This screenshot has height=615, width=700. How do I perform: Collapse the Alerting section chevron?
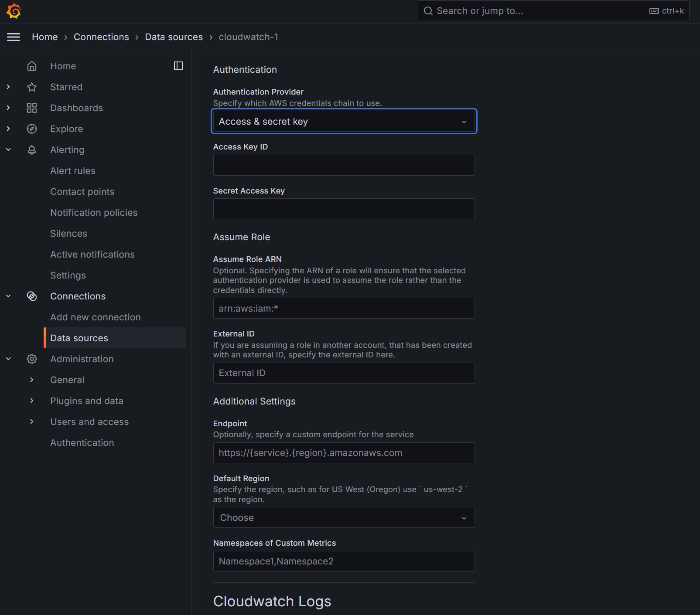click(8, 150)
